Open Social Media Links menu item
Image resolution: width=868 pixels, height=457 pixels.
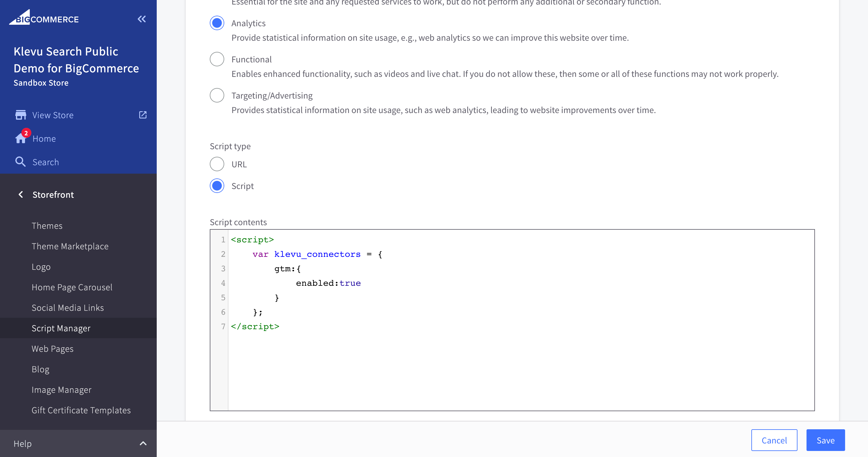(68, 308)
